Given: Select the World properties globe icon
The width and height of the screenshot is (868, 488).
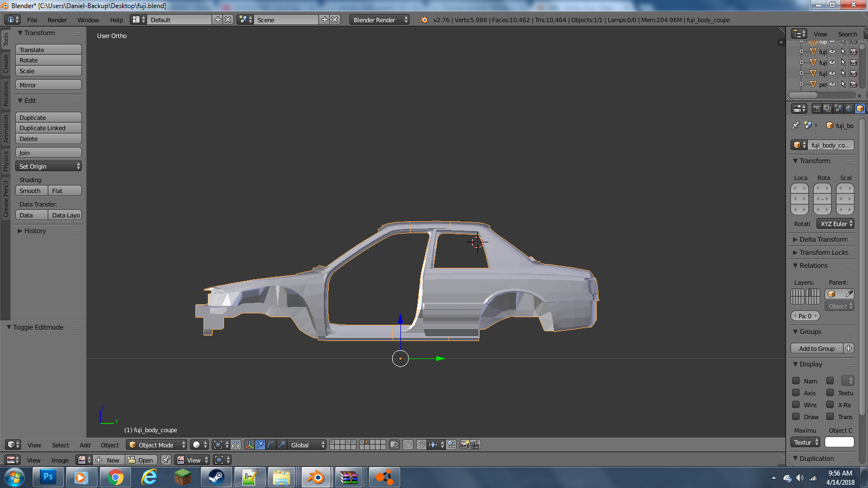Looking at the screenshot, I should 849,108.
